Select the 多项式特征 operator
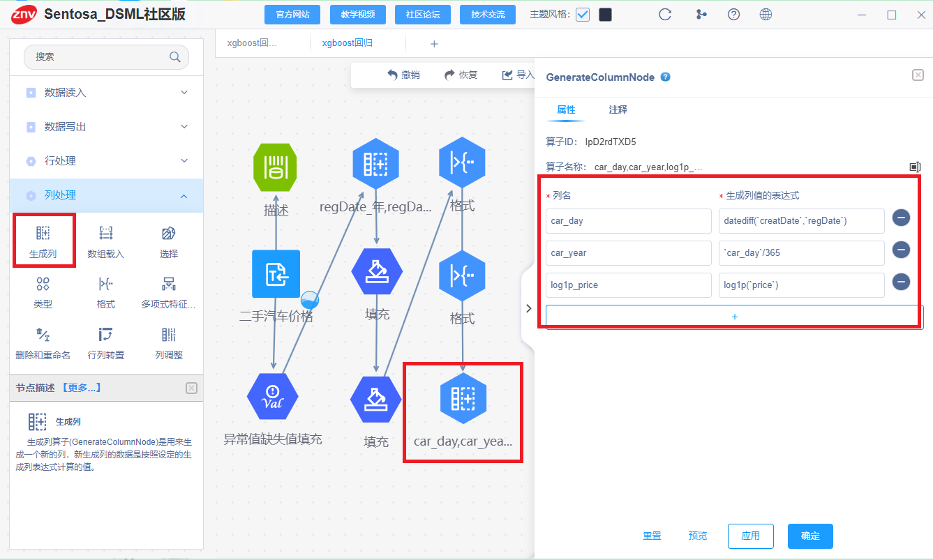 (x=168, y=292)
